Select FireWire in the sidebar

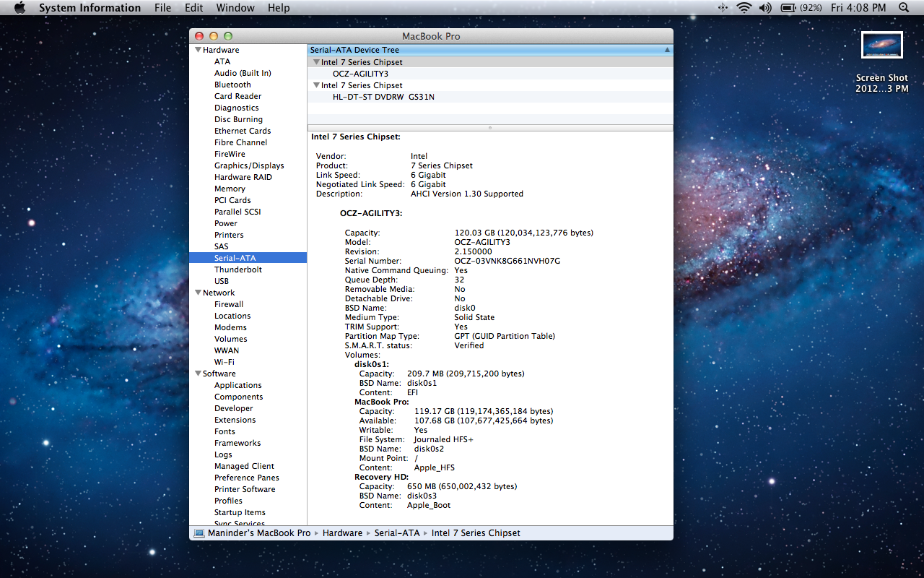(x=230, y=154)
